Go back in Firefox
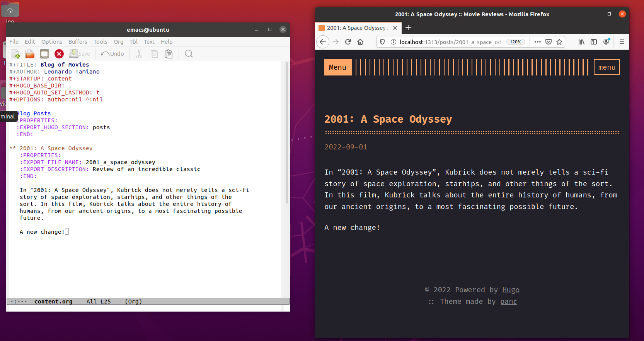 click(x=323, y=42)
